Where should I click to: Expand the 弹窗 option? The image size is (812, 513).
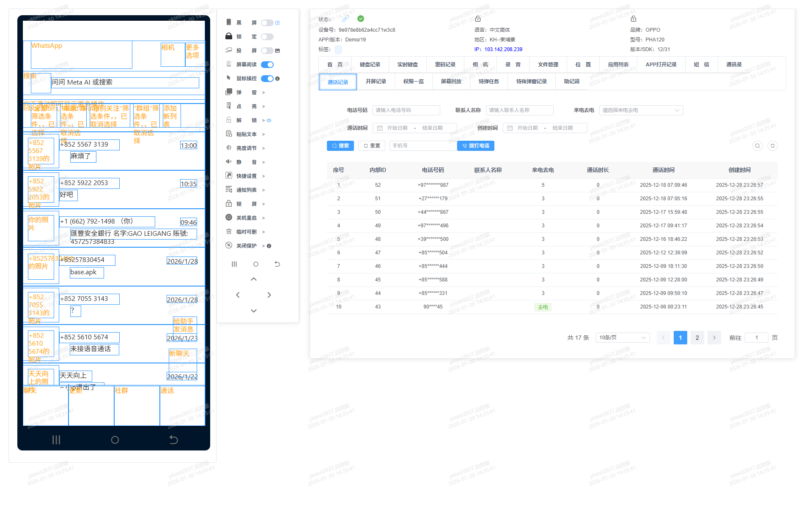click(x=263, y=93)
